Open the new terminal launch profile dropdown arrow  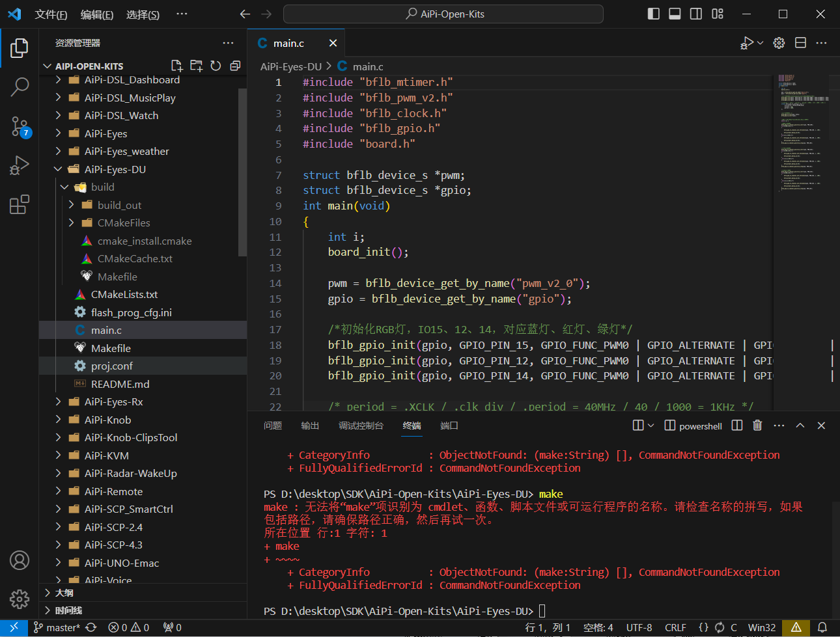click(x=651, y=426)
